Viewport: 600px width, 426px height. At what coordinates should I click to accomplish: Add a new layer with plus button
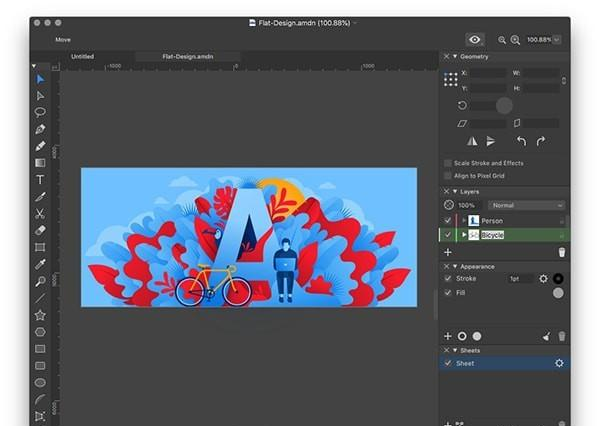pyautogui.click(x=447, y=253)
